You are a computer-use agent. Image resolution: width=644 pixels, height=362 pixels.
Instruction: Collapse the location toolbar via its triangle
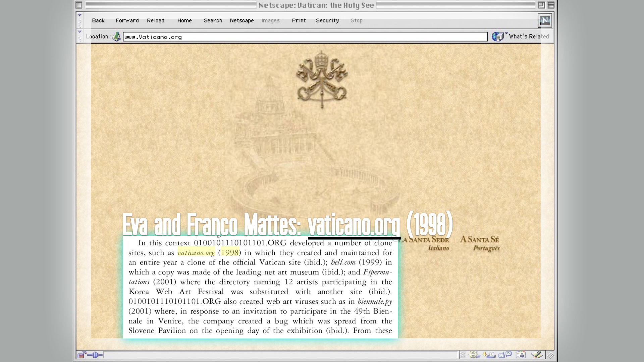point(79,32)
